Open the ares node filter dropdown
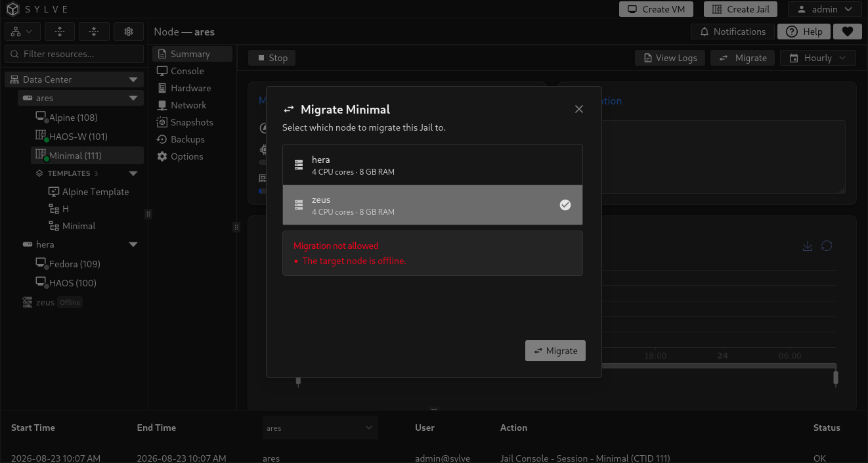The image size is (868, 463). click(x=320, y=428)
